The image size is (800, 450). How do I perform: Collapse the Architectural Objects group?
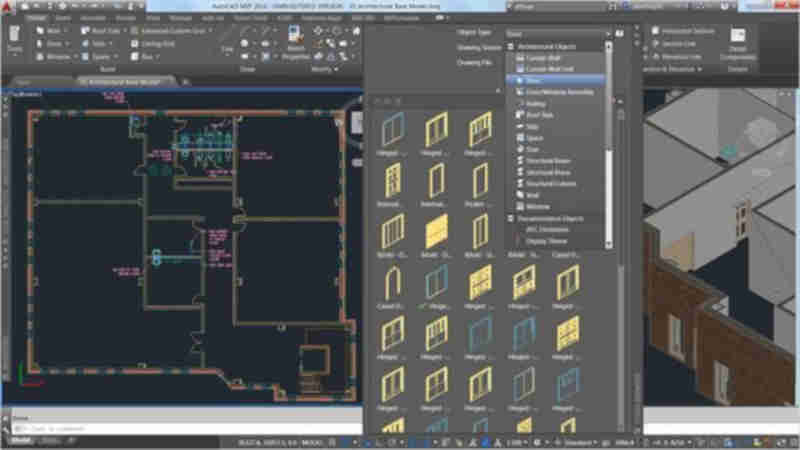(x=510, y=46)
